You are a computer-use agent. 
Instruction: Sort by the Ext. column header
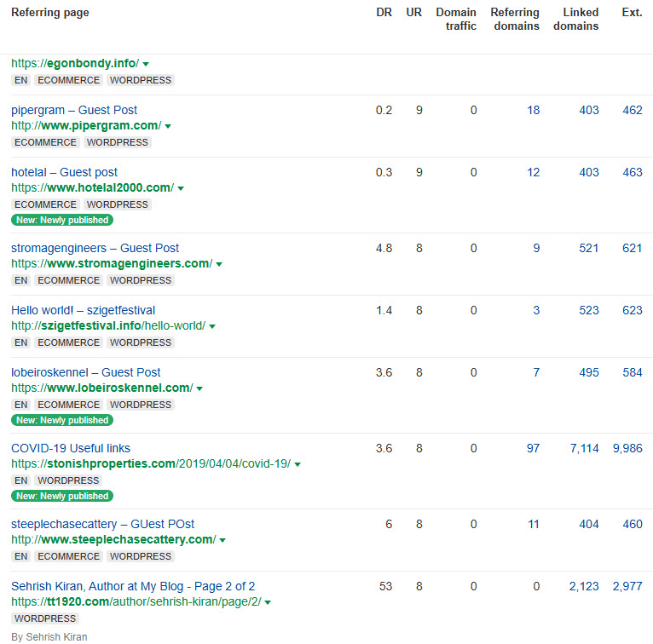[633, 13]
